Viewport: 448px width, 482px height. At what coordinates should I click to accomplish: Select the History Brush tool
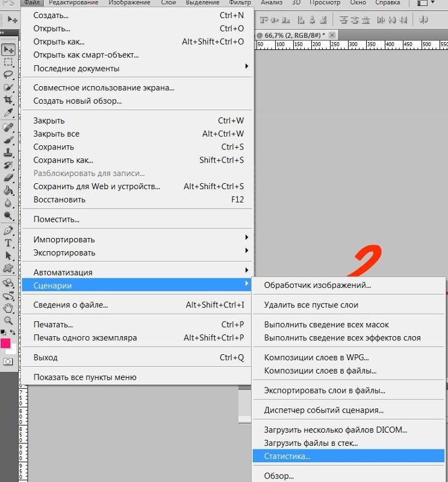(x=8, y=165)
